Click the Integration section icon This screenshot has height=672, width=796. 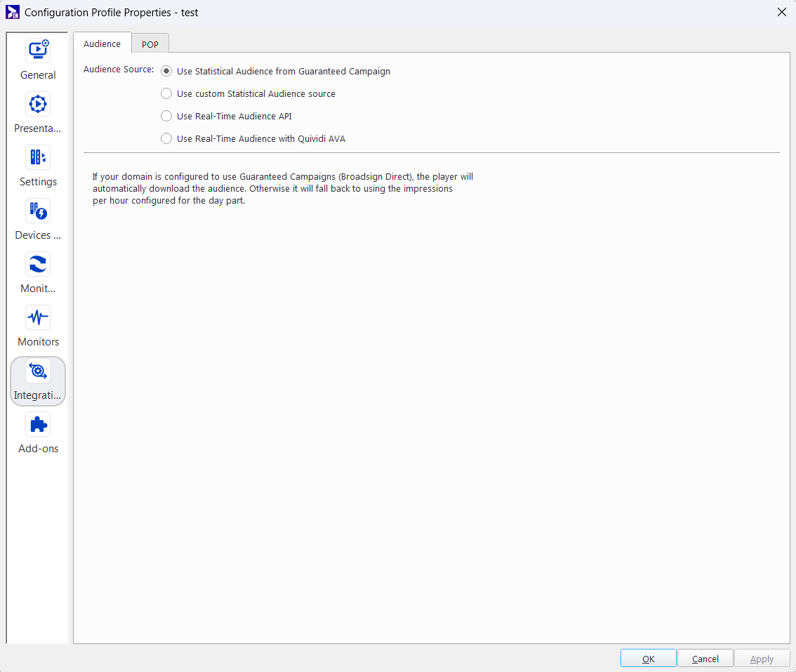pos(38,371)
